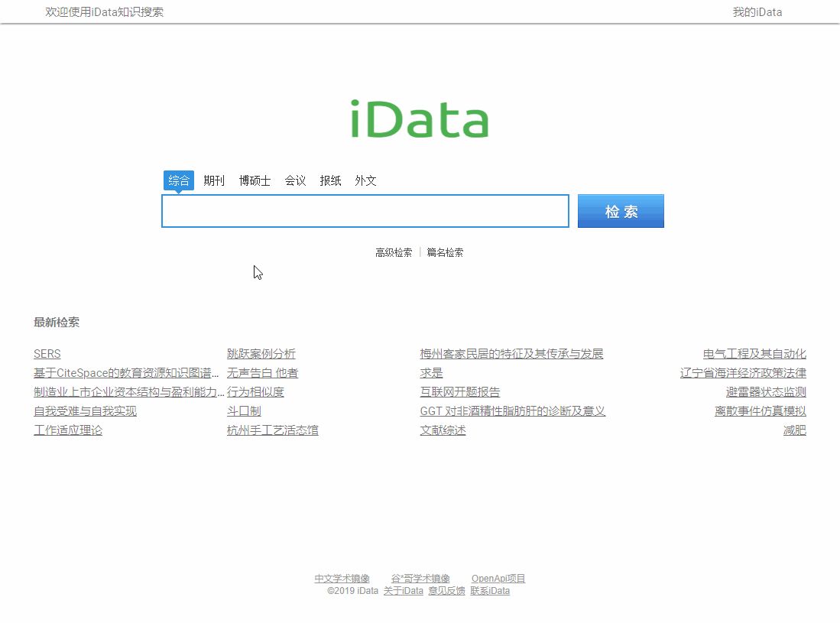This screenshot has width=840, height=623.
Task: Click the ©2019 iData copyright text
Action: pos(353,591)
